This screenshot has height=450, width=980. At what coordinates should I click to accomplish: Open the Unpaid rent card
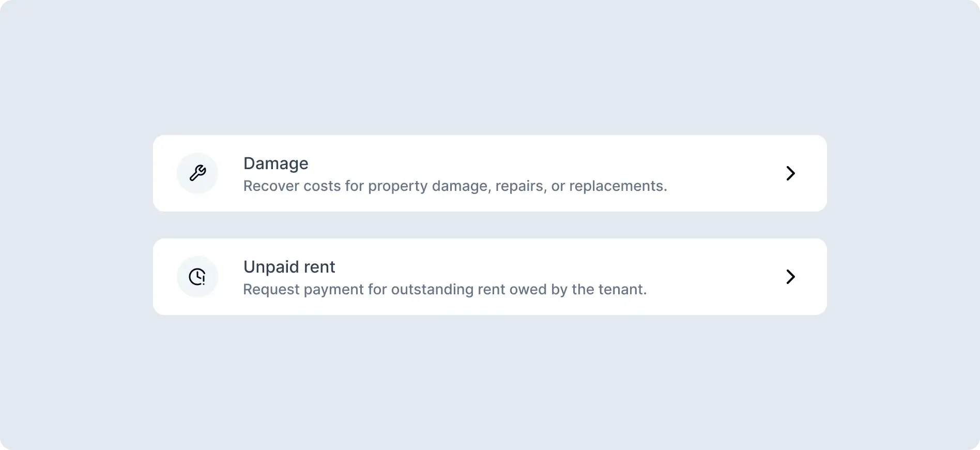pyautogui.click(x=489, y=277)
